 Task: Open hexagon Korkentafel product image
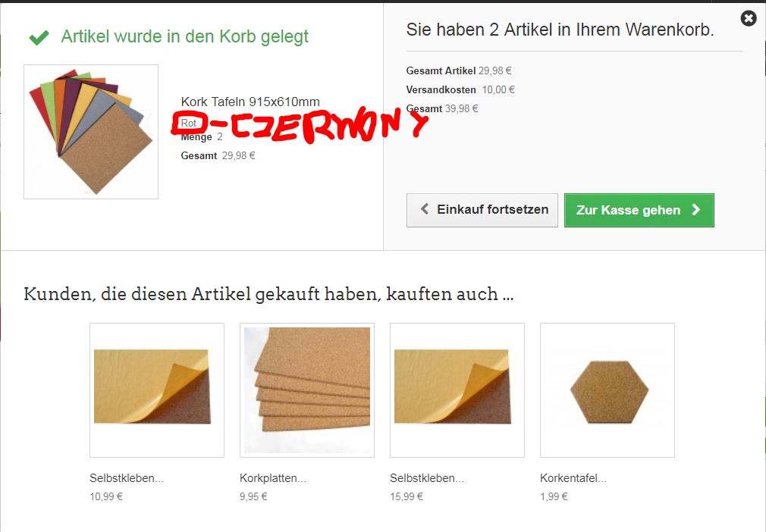tap(607, 390)
